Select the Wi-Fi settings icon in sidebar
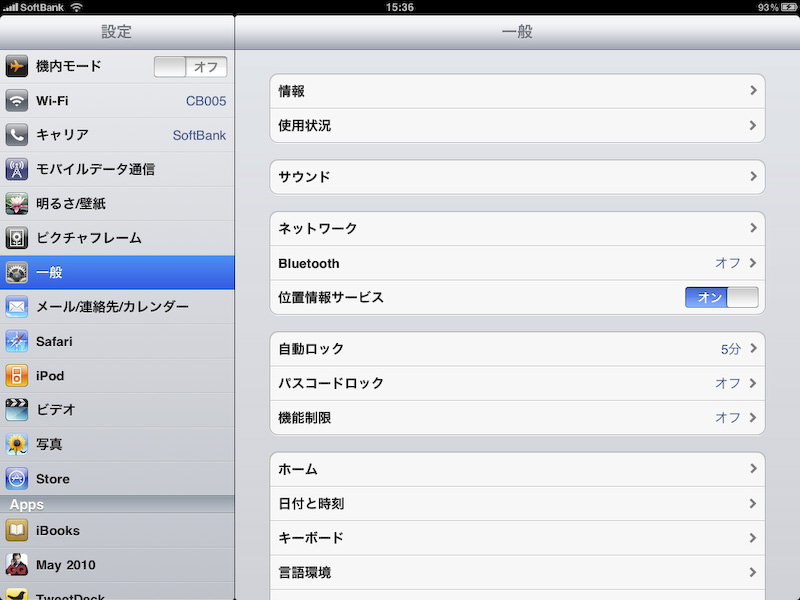 pos(16,100)
